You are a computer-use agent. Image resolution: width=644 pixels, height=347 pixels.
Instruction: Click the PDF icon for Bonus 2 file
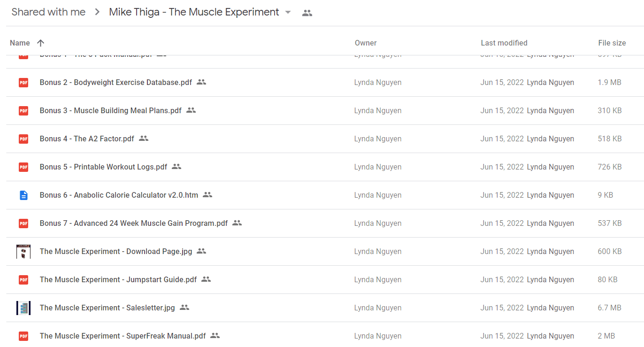[23, 83]
